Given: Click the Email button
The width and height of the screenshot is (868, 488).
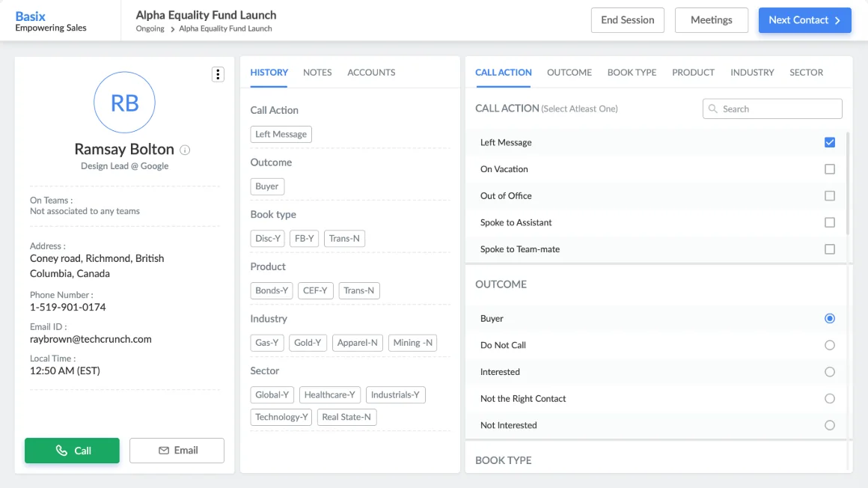Looking at the screenshot, I should coord(177,451).
